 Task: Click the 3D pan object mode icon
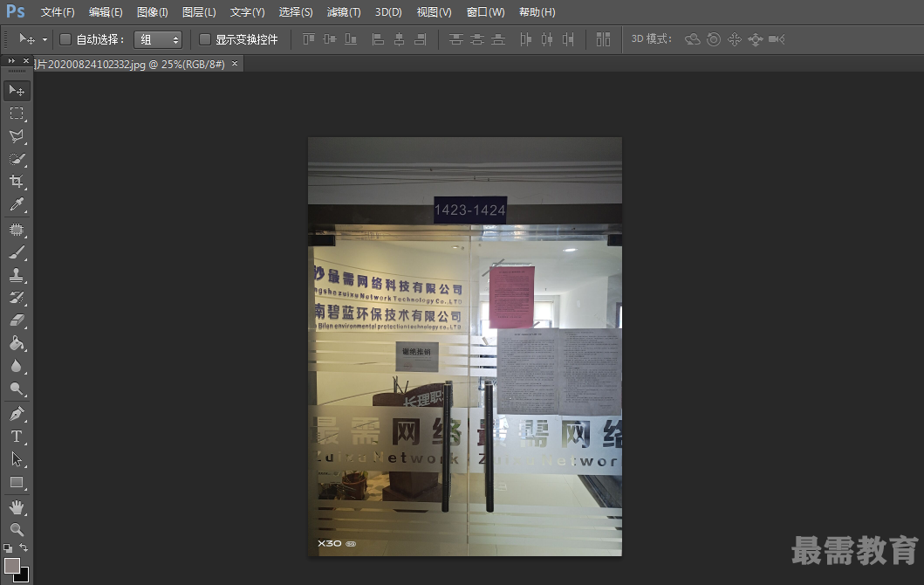point(735,39)
